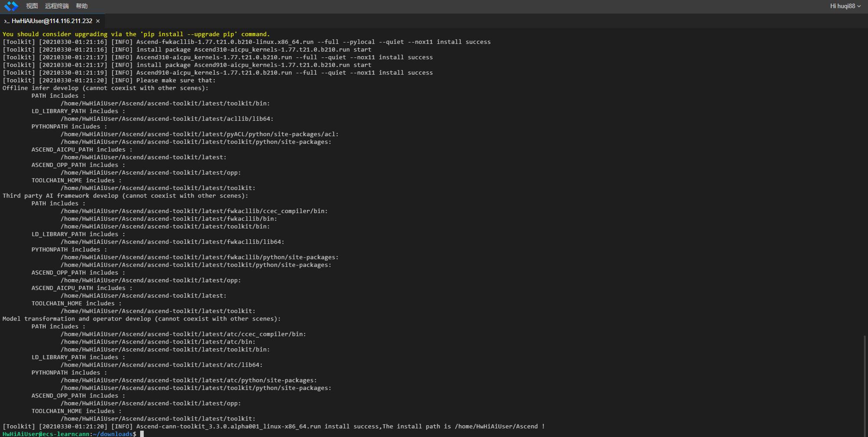
Task: Click the terminal vertical scrollbar thumb
Action: click(x=865, y=385)
